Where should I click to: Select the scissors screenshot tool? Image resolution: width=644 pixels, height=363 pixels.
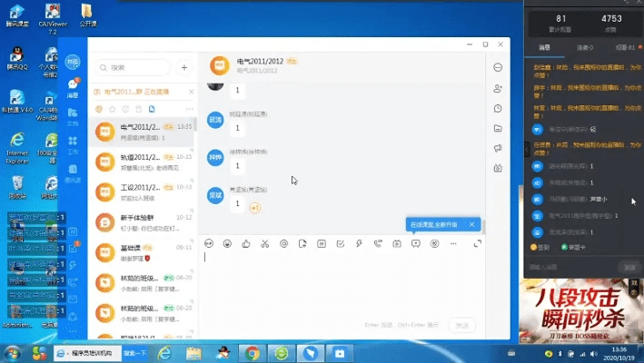(x=264, y=243)
